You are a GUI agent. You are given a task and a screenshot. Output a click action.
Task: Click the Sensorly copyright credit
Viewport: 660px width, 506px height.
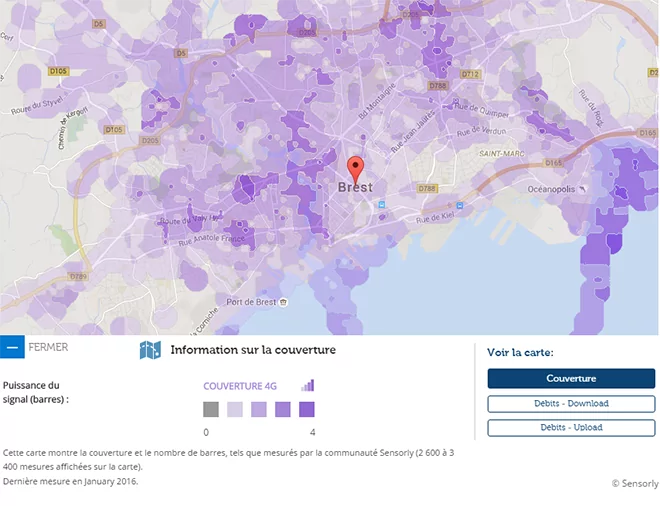pos(634,483)
